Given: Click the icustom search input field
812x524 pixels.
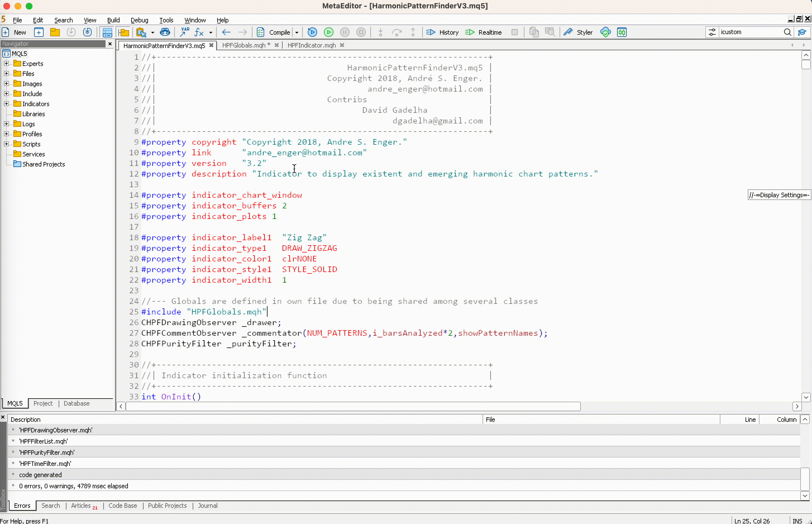Looking at the screenshot, I should tap(750, 32).
